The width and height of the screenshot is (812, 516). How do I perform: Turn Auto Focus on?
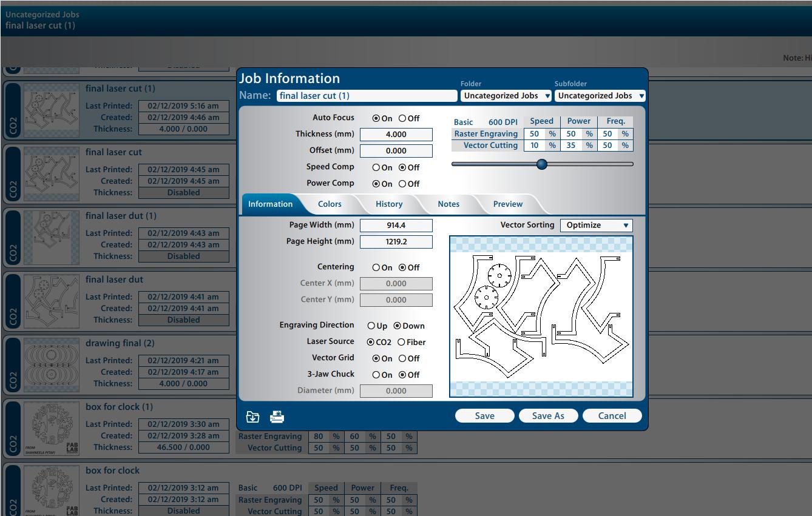[376, 119]
